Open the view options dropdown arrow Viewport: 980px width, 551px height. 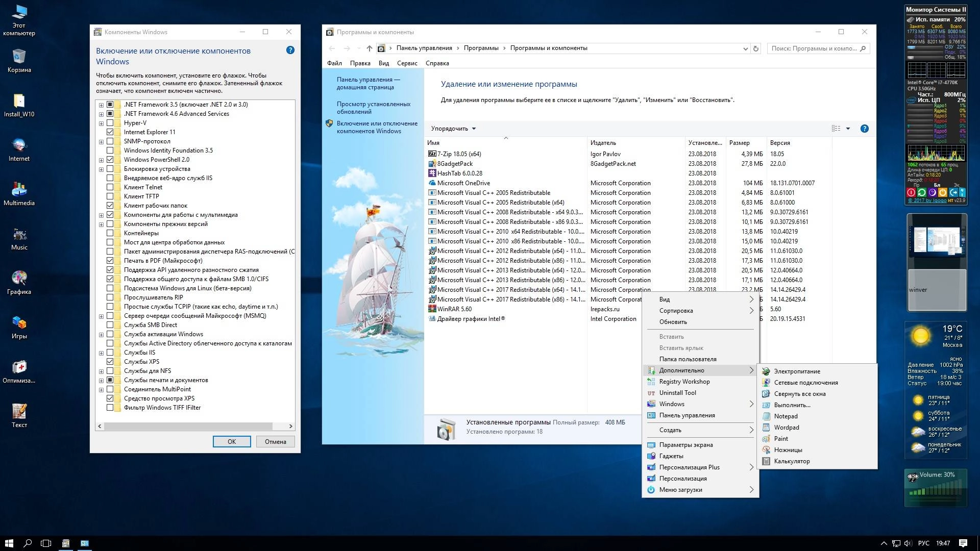848,129
